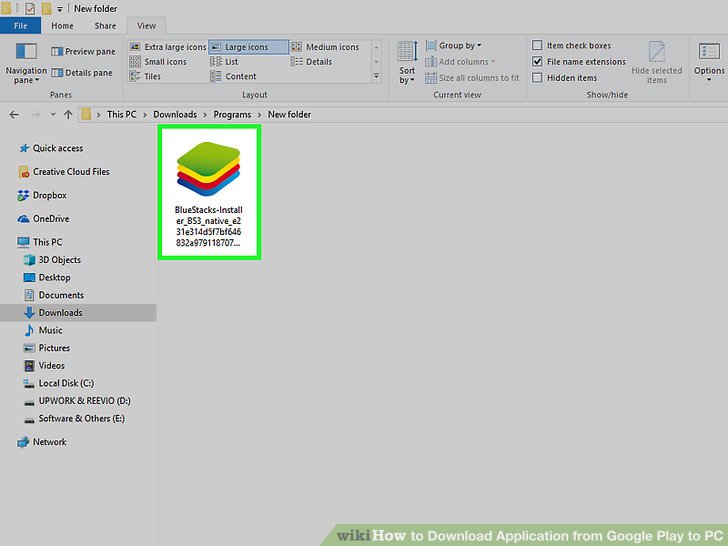This screenshot has height=546, width=728.
Task: Toggle the Preview pane
Action: [x=83, y=52]
